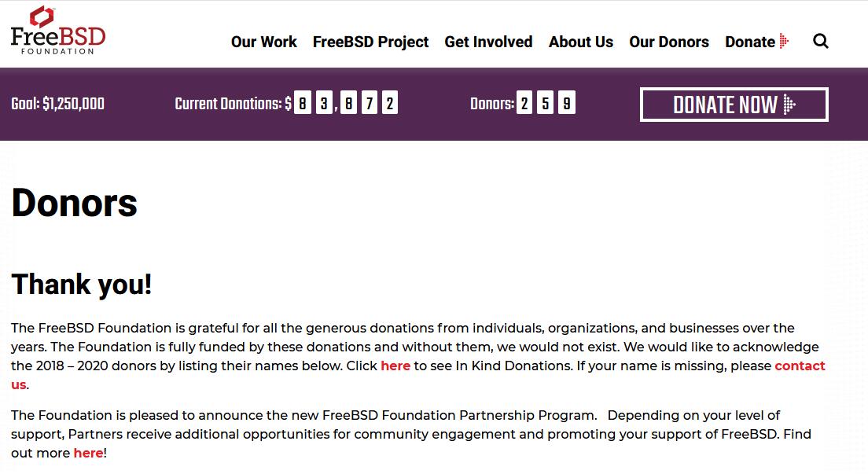Open the search magnifier icon

820,41
